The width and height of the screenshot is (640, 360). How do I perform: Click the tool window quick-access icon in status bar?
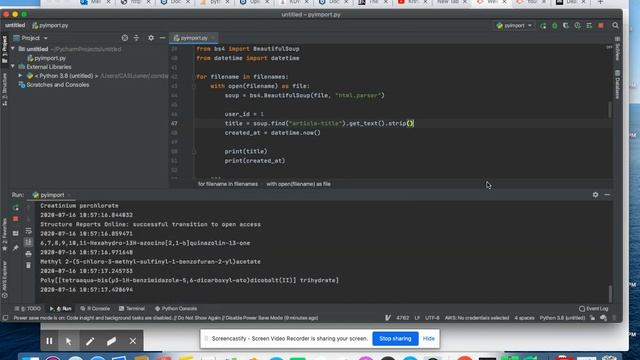[x=5, y=318]
